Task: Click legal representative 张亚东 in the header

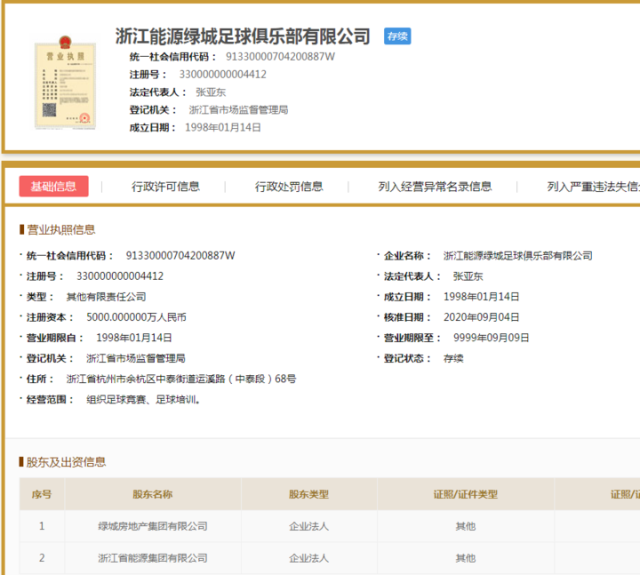Action: (210, 92)
